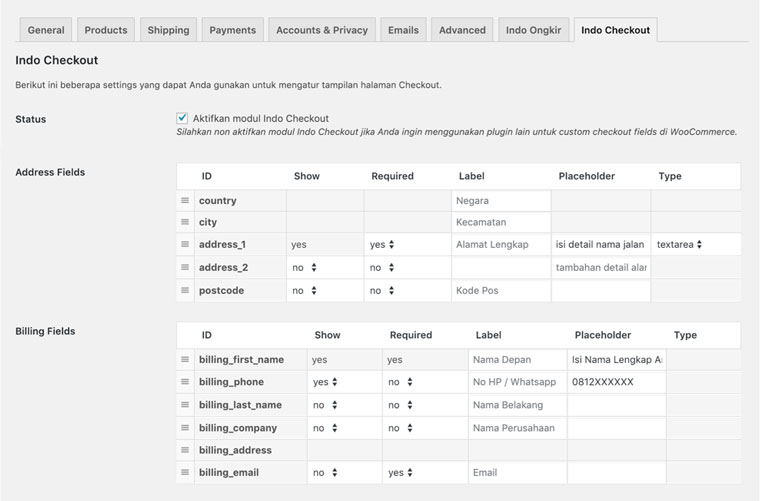Viewport: 760px width, 501px height.
Task: Go to Accounts & Privacy tab
Action: (x=322, y=30)
